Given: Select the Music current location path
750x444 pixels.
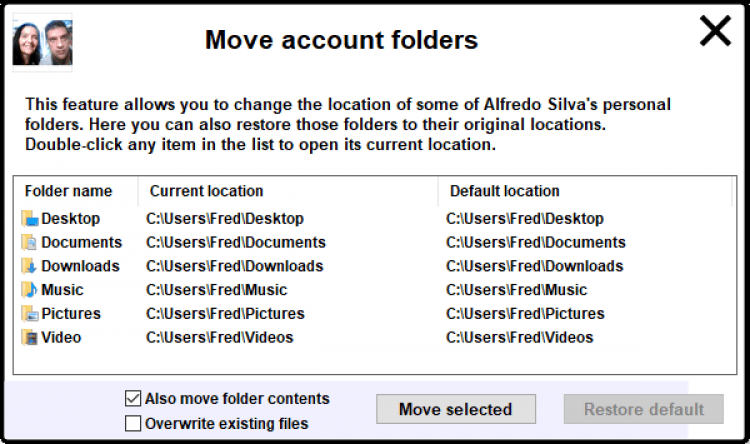Looking at the screenshot, I should (216, 290).
